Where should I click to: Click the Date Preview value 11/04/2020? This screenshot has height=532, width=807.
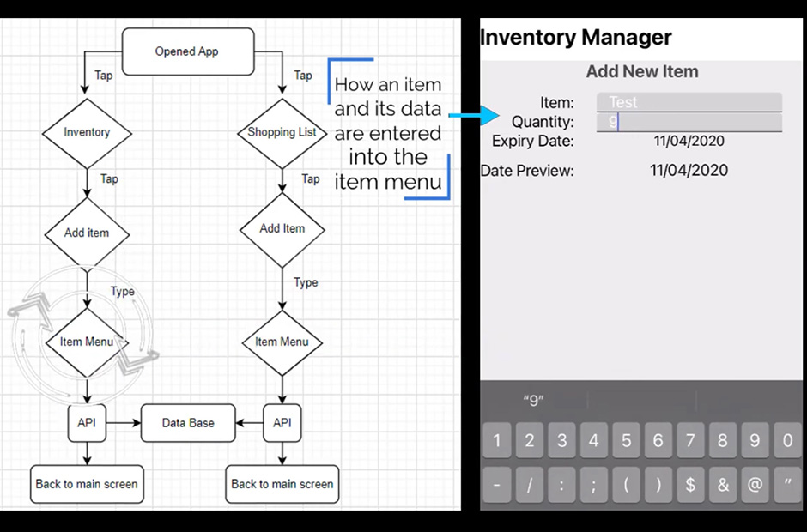[x=689, y=171]
